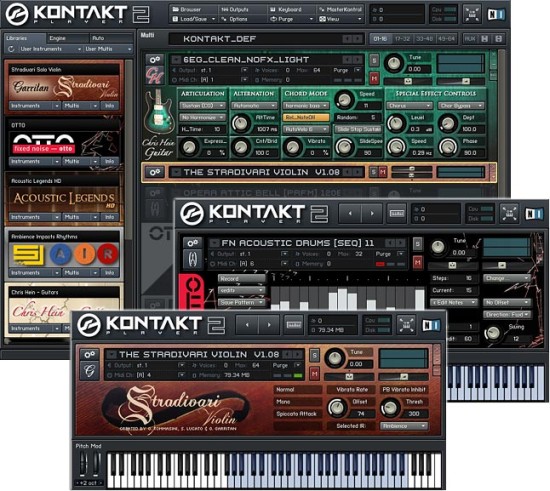Image resolution: width=550 pixels, height=491 pixels.
Task: Click Info on Ambience Impacts Rhythms library
Action: [109, 273]
